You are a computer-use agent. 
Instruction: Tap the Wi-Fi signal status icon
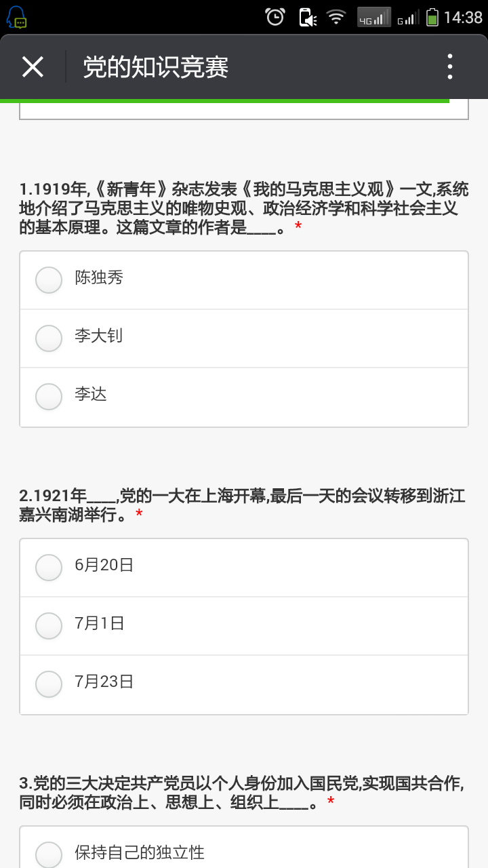point(336,17)
